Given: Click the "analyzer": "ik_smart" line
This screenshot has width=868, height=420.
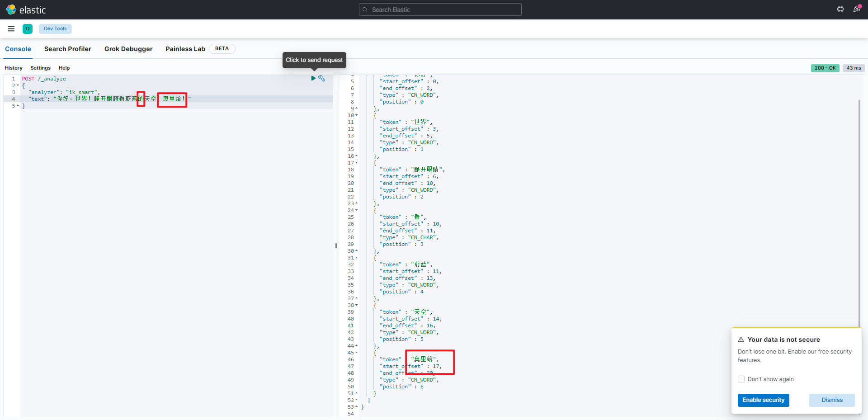Looking at the screenshot, I should point(64,92).
